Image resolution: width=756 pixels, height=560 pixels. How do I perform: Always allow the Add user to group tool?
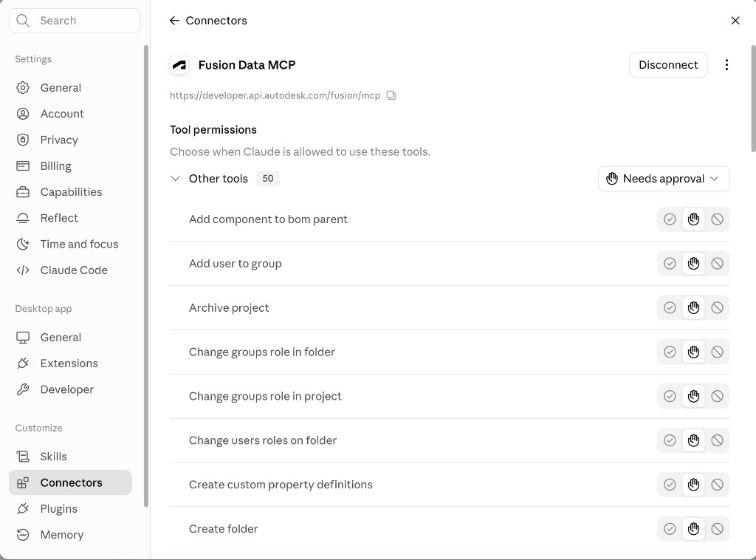point(669,263)
